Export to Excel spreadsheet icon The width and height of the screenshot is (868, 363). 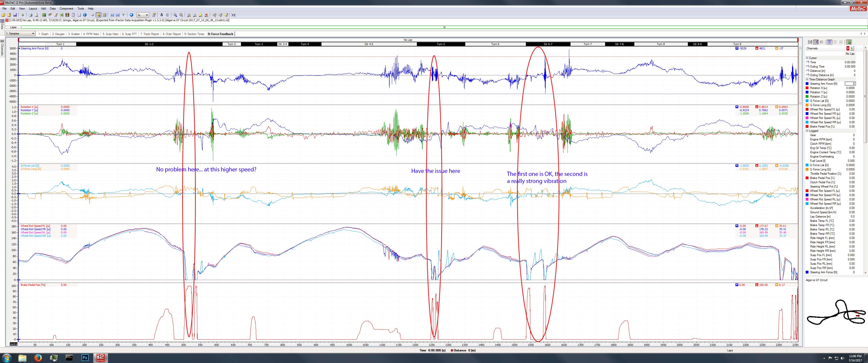click(x=62, y=15)
